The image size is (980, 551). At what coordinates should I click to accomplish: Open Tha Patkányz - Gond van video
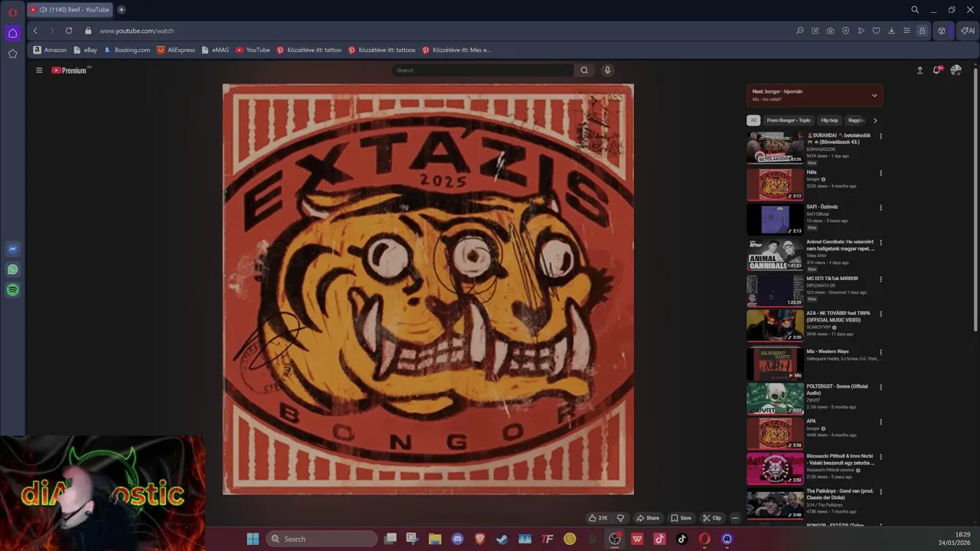775,504
